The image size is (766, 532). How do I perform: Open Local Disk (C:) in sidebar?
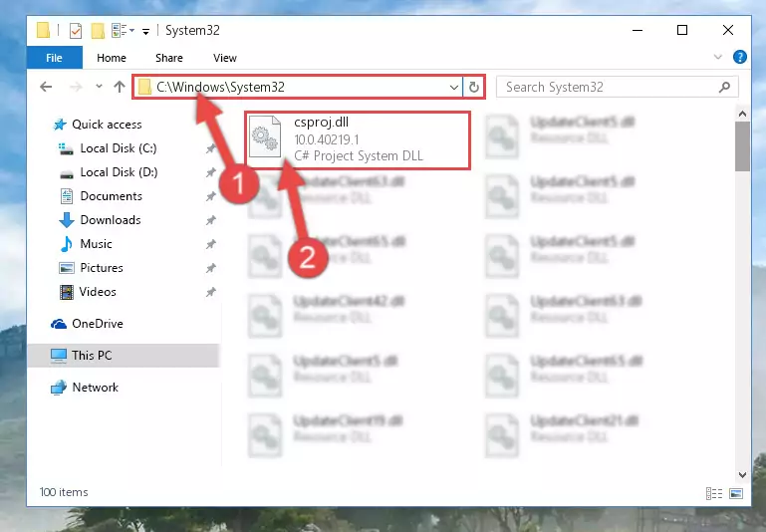108,148
